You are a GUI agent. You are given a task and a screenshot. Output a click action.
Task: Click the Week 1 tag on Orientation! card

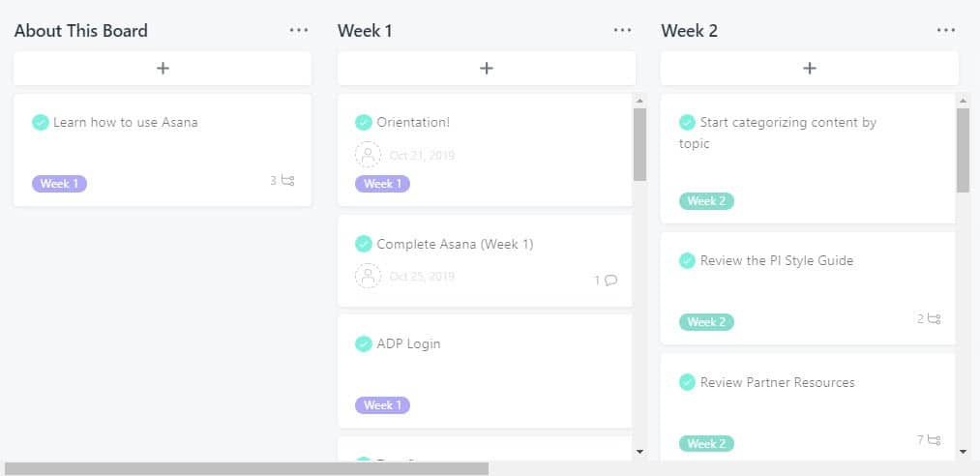click(x=382, y=184)
